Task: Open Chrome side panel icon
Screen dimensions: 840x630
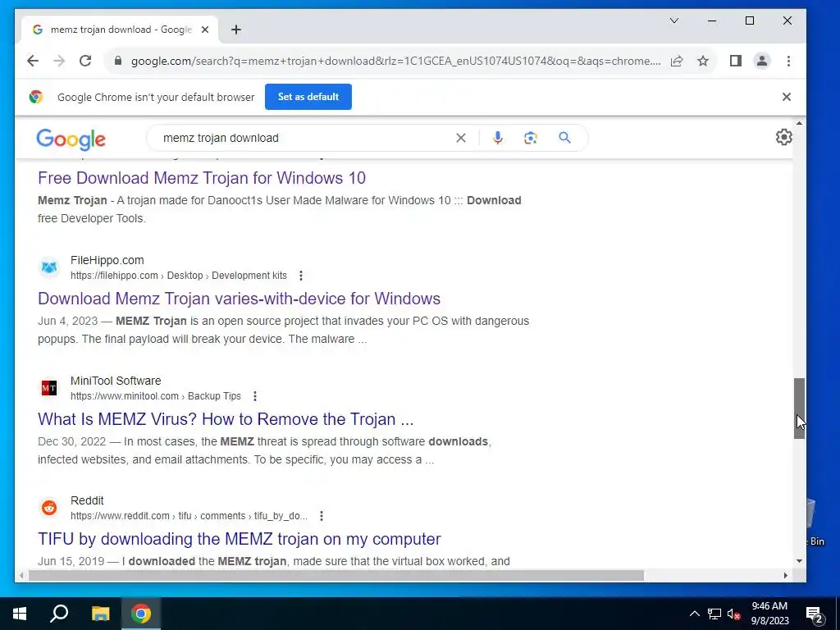Action: tap(736, 61)
